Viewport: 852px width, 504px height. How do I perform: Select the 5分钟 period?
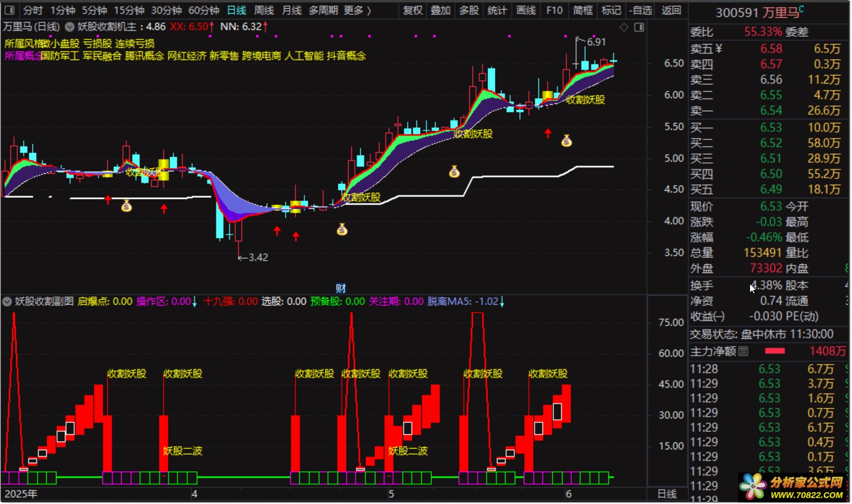[x=95, y=10]
